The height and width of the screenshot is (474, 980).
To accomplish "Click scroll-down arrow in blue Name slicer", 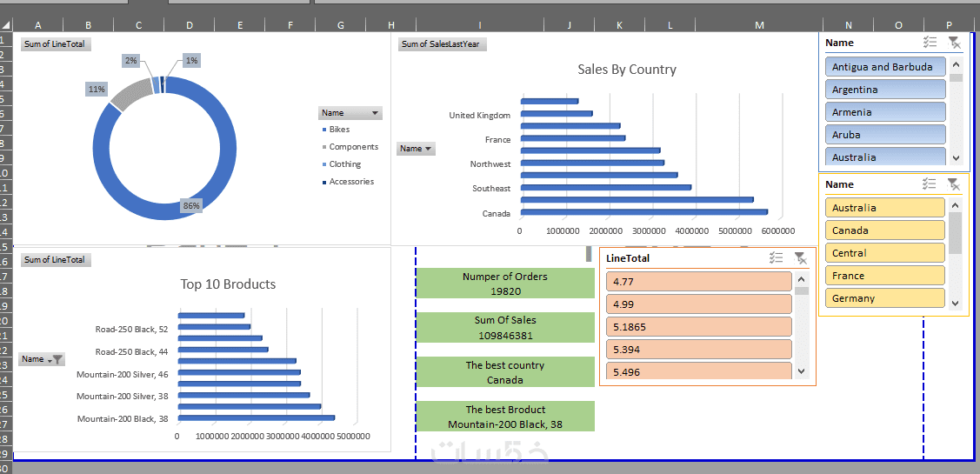I will (x=956, y=157).
